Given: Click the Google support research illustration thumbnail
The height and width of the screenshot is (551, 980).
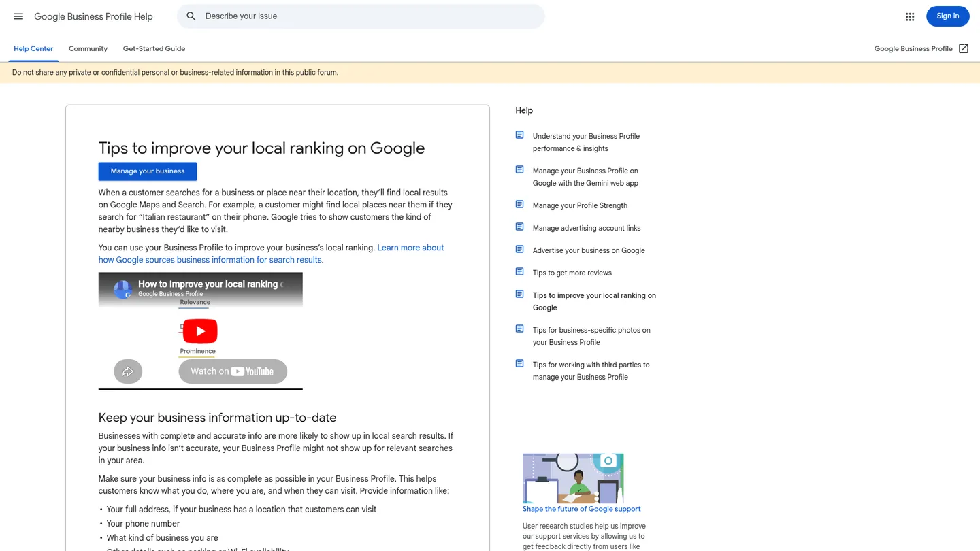Looking at the screenshot, I should tap(573, 478).
